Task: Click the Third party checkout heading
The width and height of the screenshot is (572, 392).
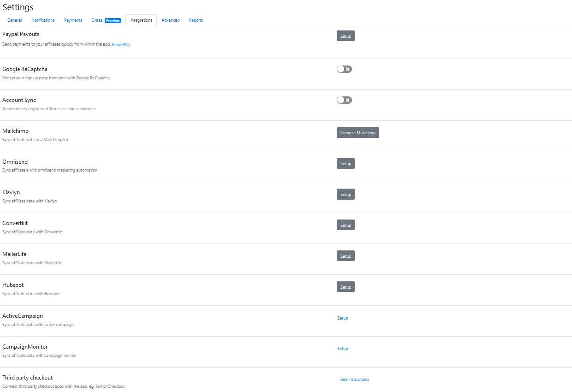Action: point(27,378)
